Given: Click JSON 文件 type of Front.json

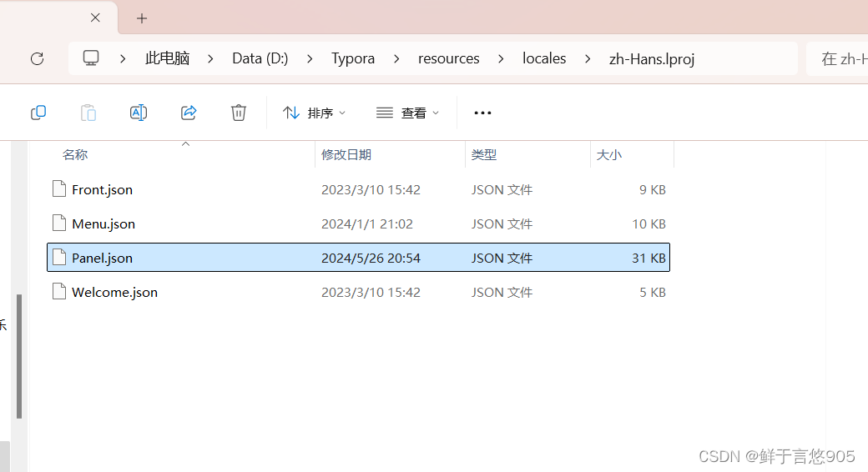Looking at the screenshot, I should click(x=502, y=190).
